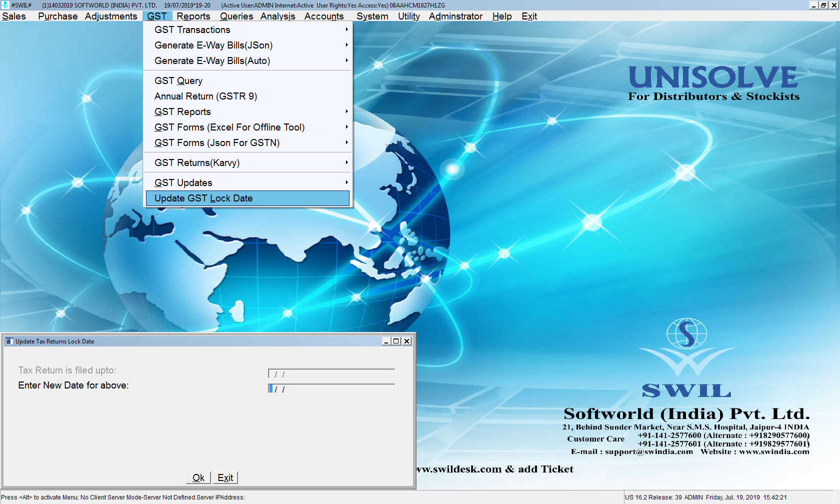840x504 pixels.
Task: Open the Utility menu
Action: [409, 16]
